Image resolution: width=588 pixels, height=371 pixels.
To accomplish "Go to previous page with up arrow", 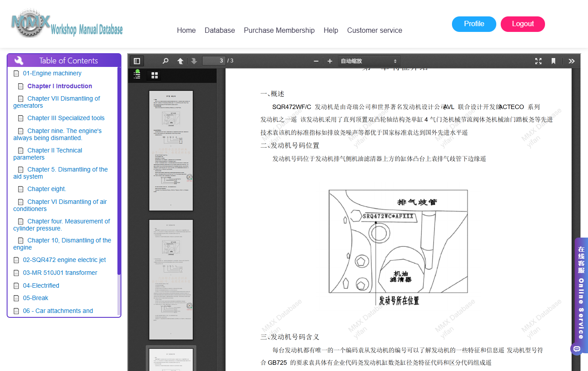I will coord(180,61).
